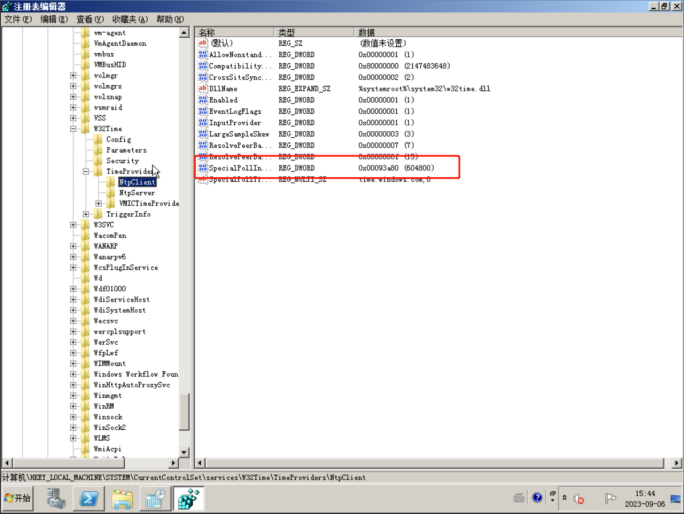The height and width of the screenshot is (514, 684).
Task: Select the Security key in the tree
Action: click(x=122, y=161)
